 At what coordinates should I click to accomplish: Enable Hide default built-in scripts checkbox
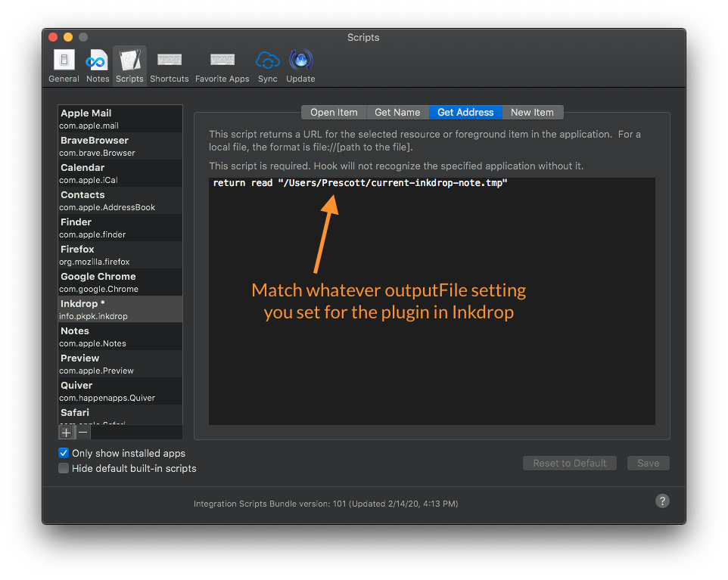coord(64,468)
